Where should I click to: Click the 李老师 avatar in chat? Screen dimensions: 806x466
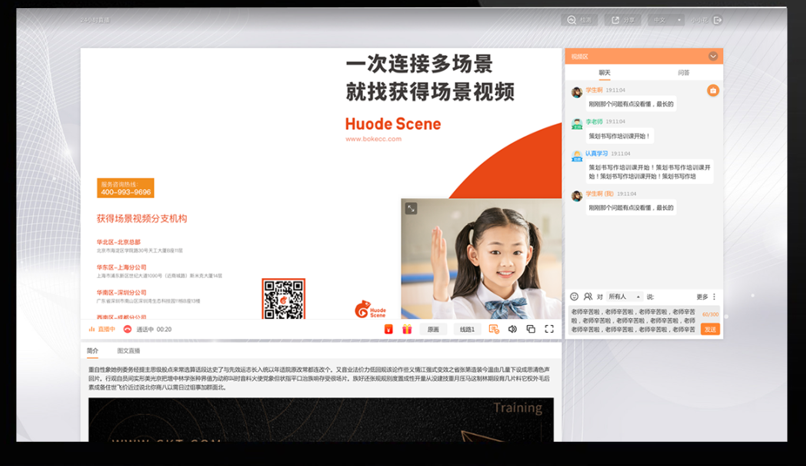click(577, 124)
